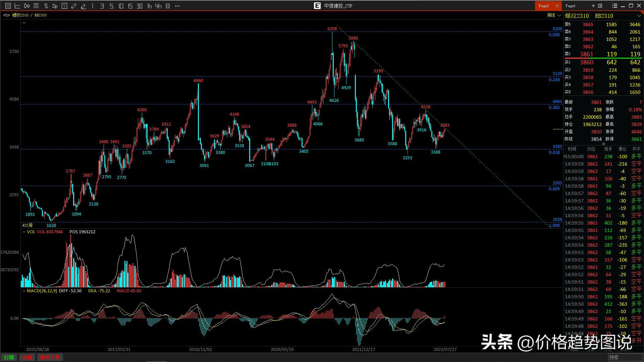Add a new page with plus icon

pyautogui.click(x=593, y=6)
